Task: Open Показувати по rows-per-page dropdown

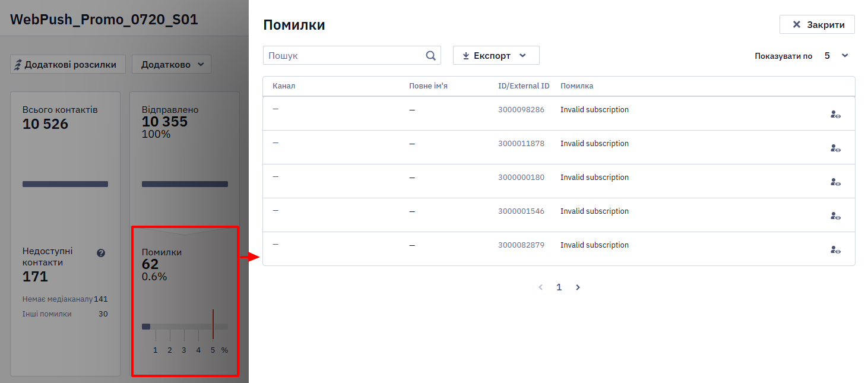Action: pyautogui.click(x=836, y=56)
